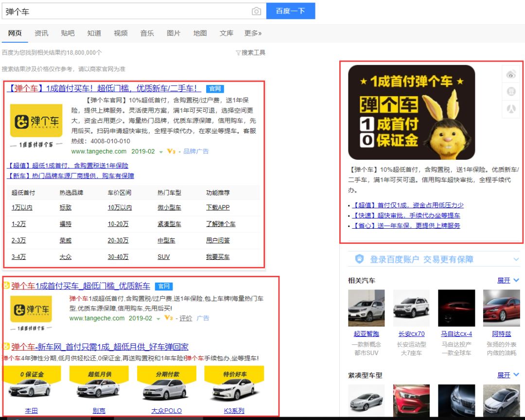Click the camera image-search icon
This screenshot has height=420, width=525.
[x=256, y=11]
